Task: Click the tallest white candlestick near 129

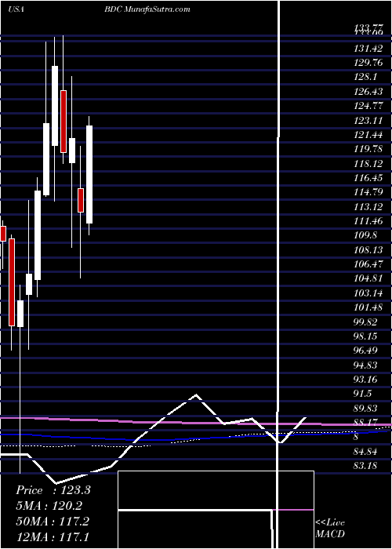Action: (x=55, y=106)
